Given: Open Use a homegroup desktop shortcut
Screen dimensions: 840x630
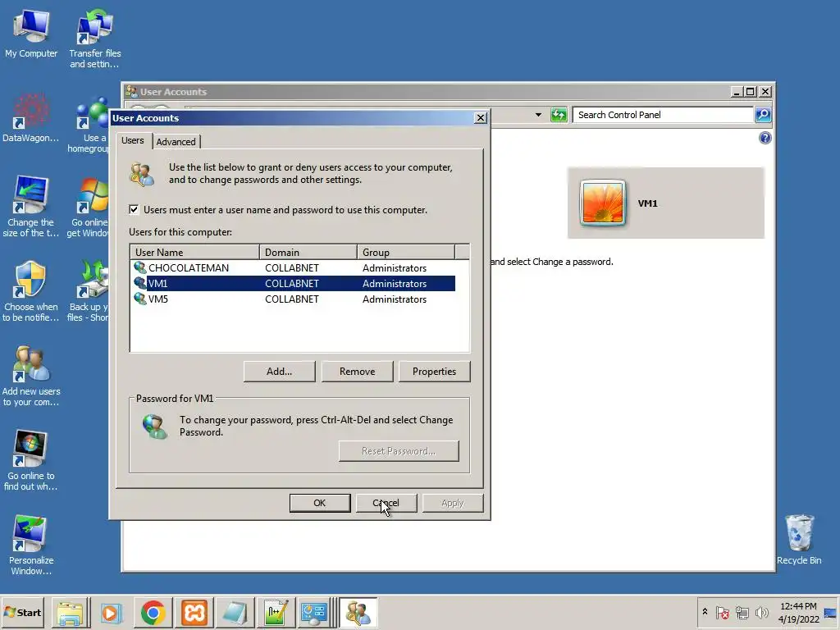Looking at the screenshot, I should click(88, 125).
